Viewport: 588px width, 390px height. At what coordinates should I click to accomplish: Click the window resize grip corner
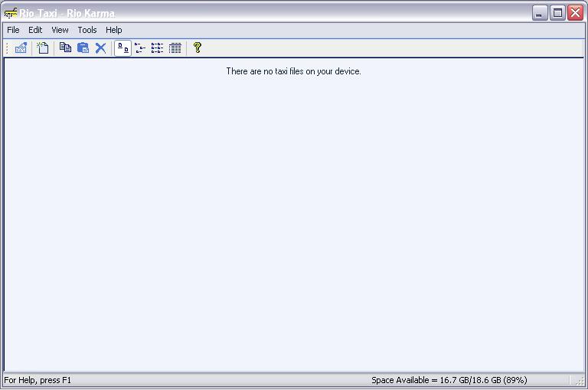coord(580,381)
